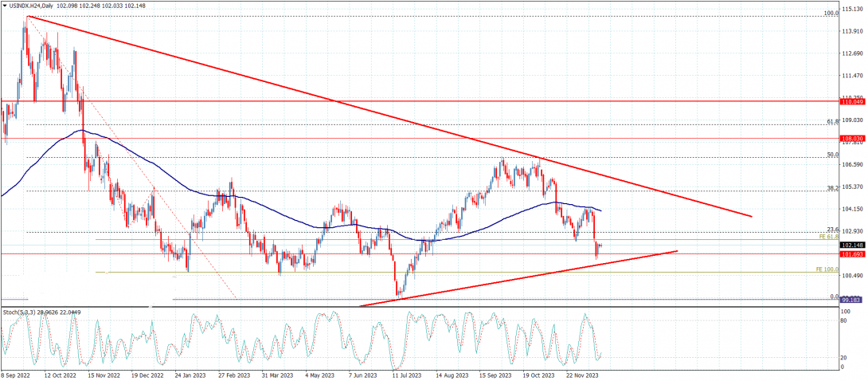
Task: Click the 24 Jan 2023 date label
Action: [190, 375]
